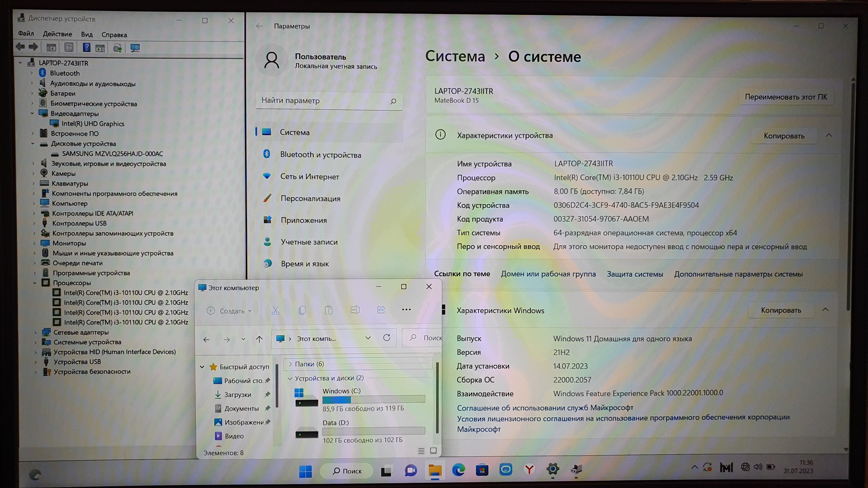Open Microsoft Edge from the taskbar

point(458,470)
